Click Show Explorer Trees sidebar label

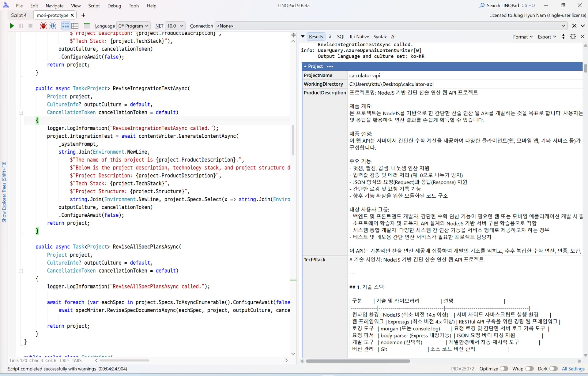point(4,192)
